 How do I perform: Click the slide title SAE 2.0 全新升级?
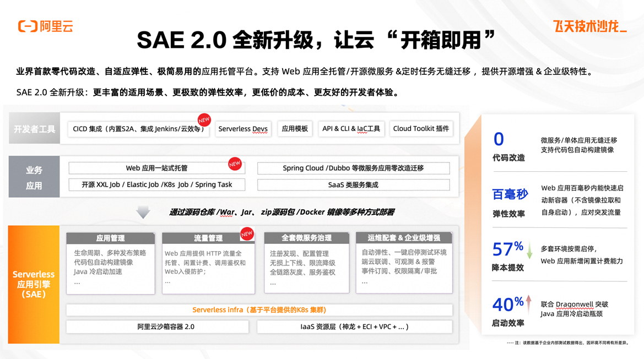(316, 40)
